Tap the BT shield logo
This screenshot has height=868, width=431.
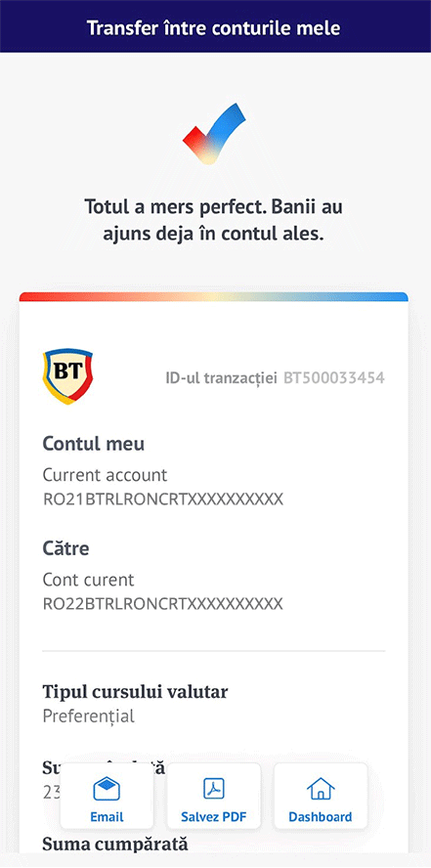67,375
